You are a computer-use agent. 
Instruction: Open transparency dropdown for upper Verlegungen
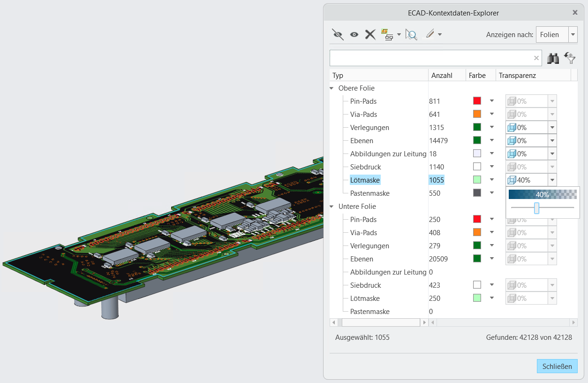point(552,128)
